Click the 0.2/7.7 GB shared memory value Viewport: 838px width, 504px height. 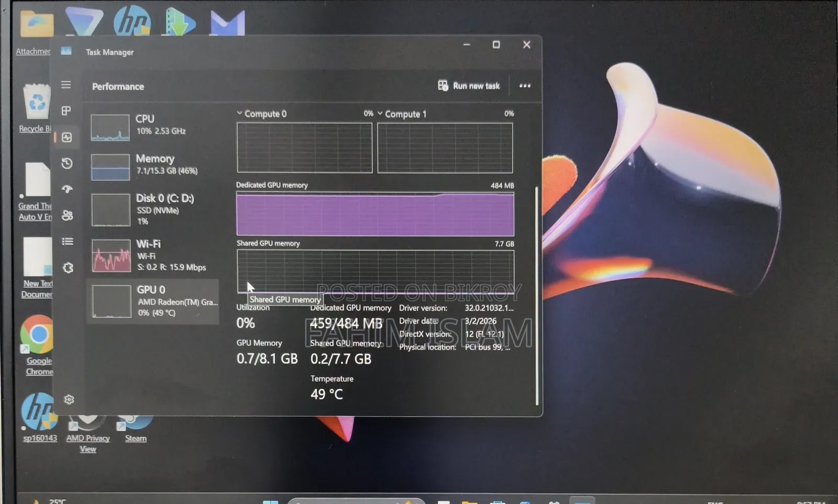pyautogui.click(x=341, y=359)
